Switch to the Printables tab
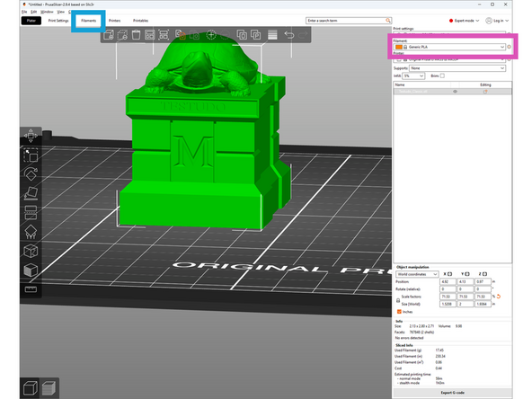The height and width of the screenshot is (399, 532). [140, 21]
